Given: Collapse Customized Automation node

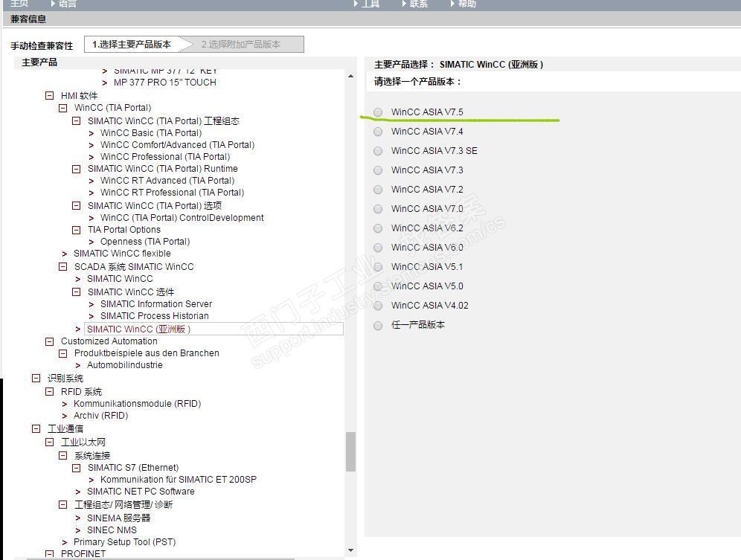Looking at the screenshot, I should pyautogui.click(x=49, y=341).
